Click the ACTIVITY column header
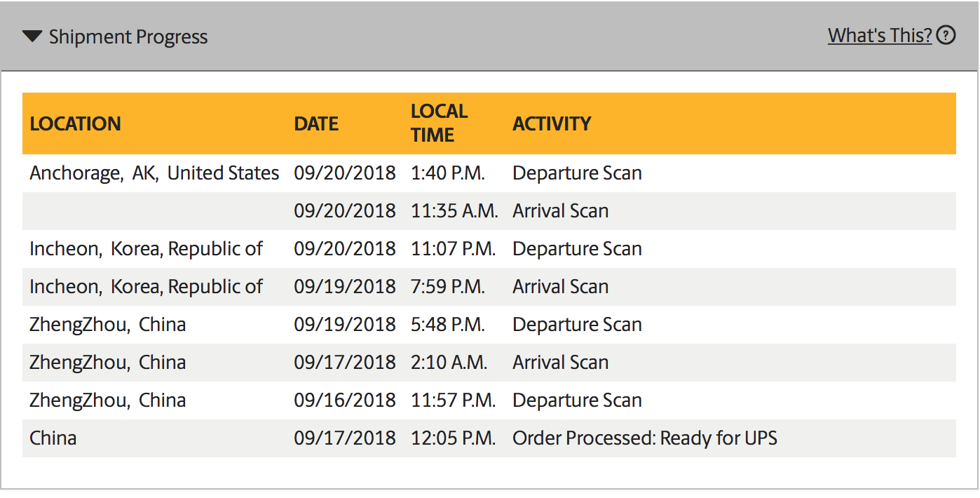Viewport: 980px width, 498px height. [x=552, y=124]
